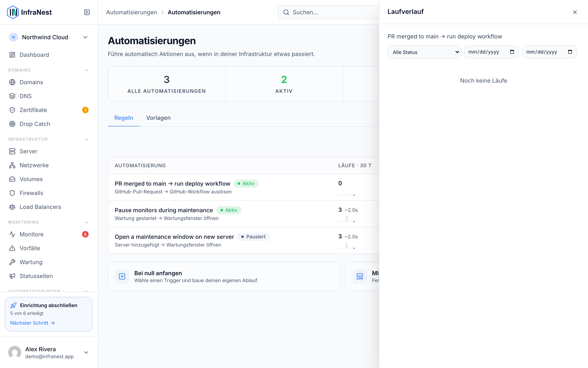Image resolution: width=588 pixels, height=368 pixels.
Task: Open the end date calendar picker
Action: click(570, 52)
